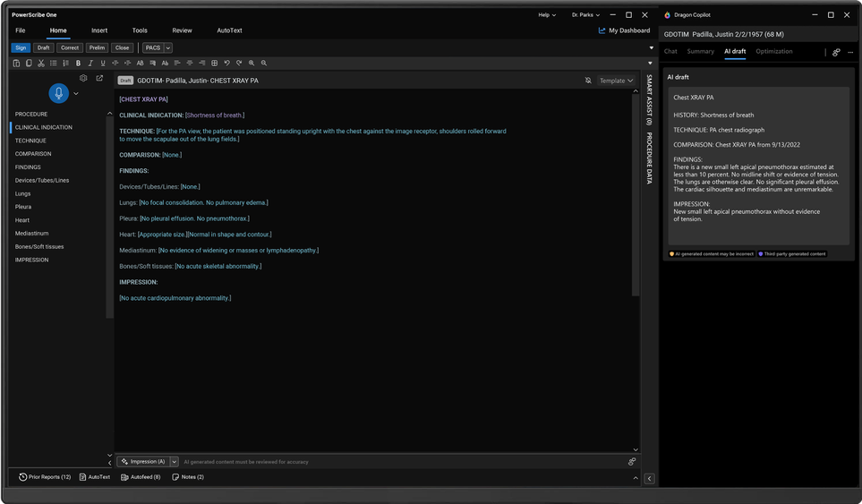Click the pop-out window icon beside the gear
Screen dimensions: 862x504
tap(99, 79)
